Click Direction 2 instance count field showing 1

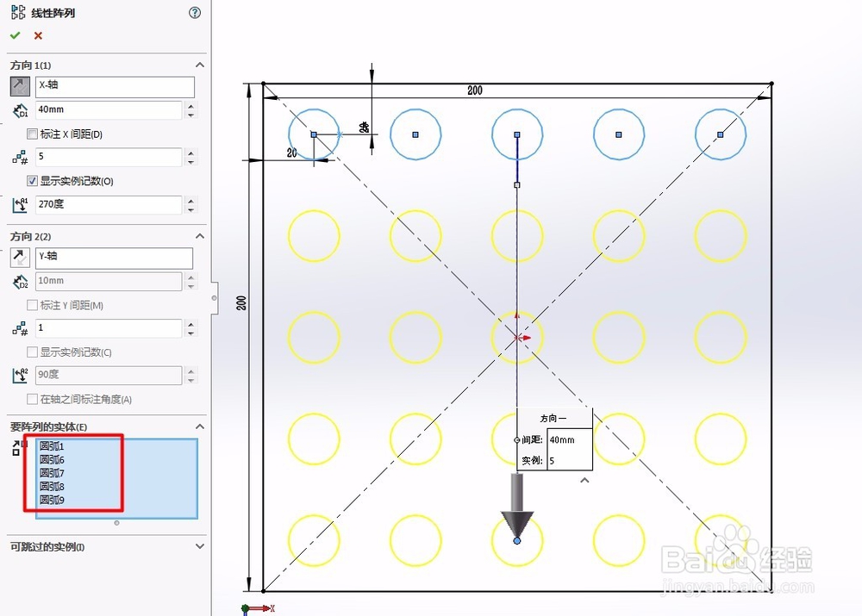click(x=109, y=328)
